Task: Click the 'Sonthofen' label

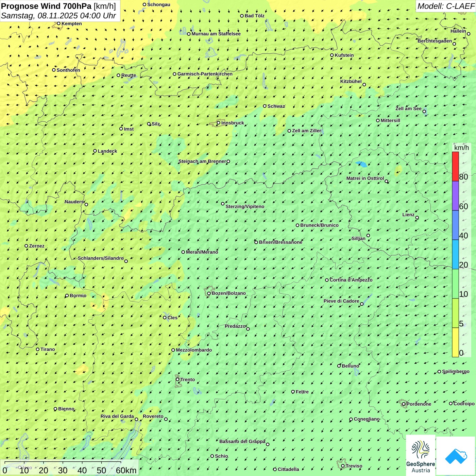Action: (68, 70)
